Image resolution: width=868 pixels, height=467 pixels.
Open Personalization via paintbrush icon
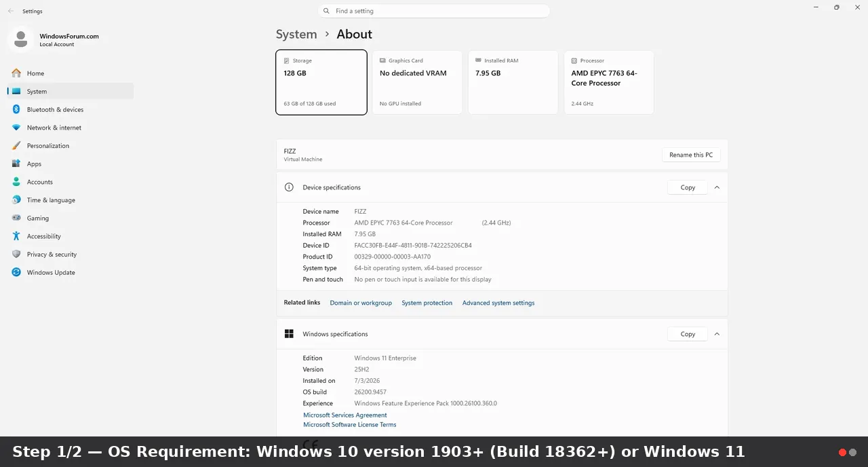16,146
